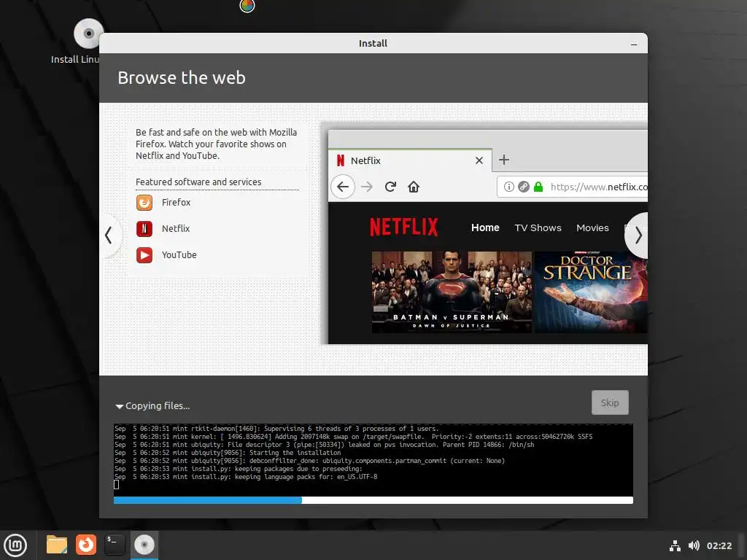Go to the previous slideshow slide
The image size is (747, 560).
coord(109,236)
